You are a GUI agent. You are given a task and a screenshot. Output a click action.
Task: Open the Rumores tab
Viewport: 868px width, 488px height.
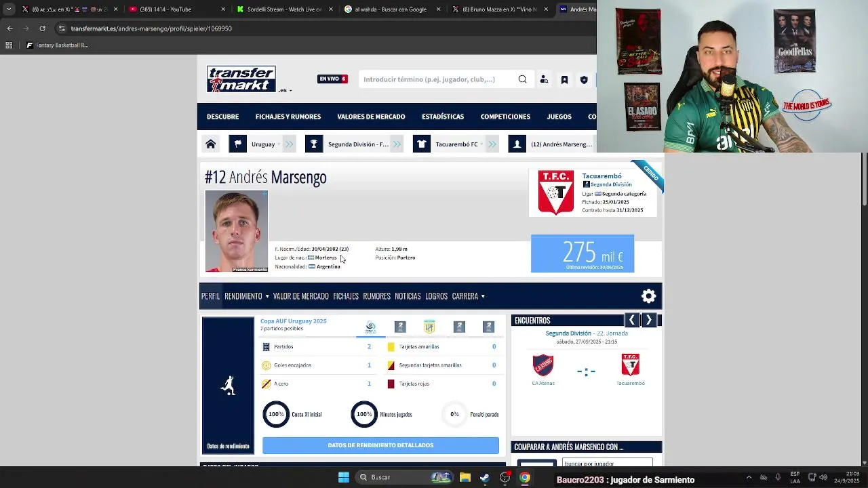click(377, 296)
